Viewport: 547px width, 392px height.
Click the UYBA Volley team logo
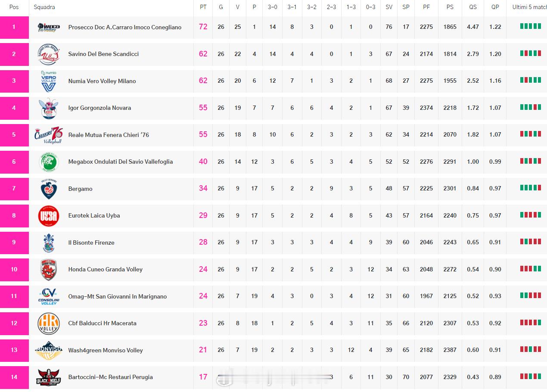point(49,215)
